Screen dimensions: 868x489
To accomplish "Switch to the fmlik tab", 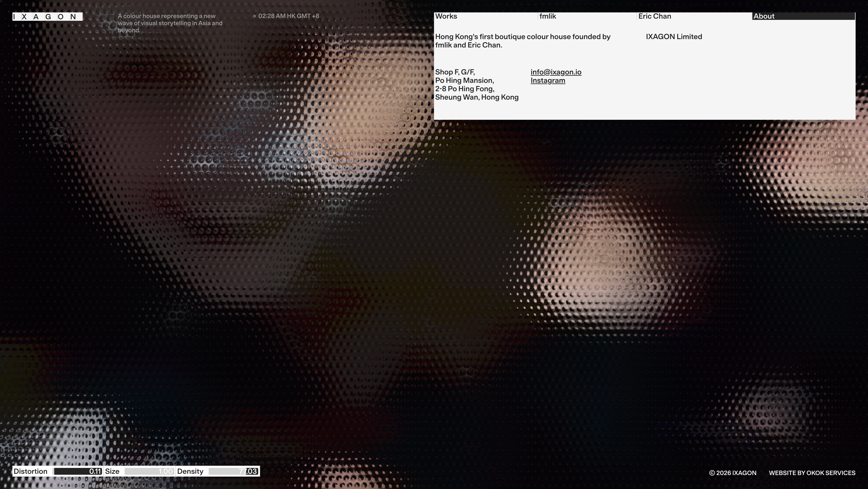I will pyautogui.click(x=587, y=16).
